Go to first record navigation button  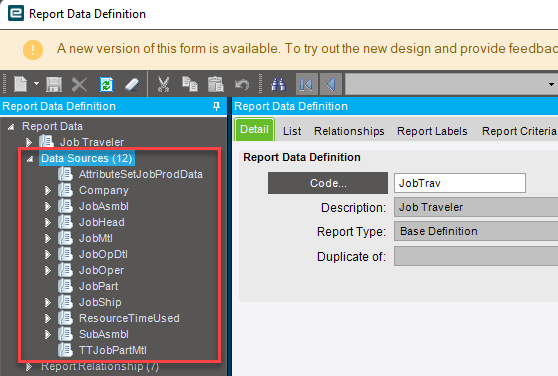coord(306,84)
